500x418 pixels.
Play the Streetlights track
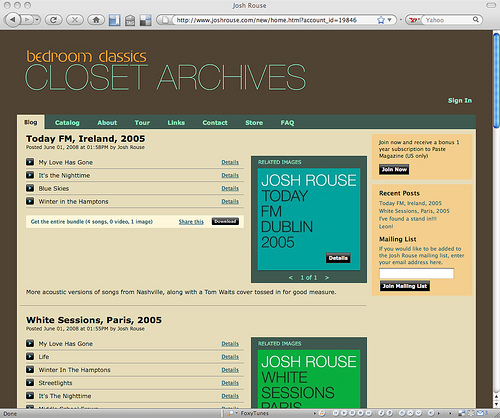pos(30,382)
